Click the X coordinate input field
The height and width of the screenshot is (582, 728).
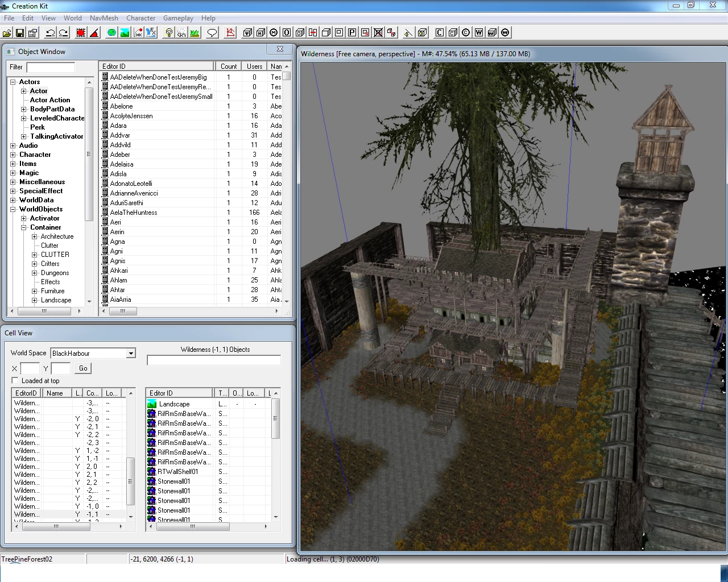(30, 368)
